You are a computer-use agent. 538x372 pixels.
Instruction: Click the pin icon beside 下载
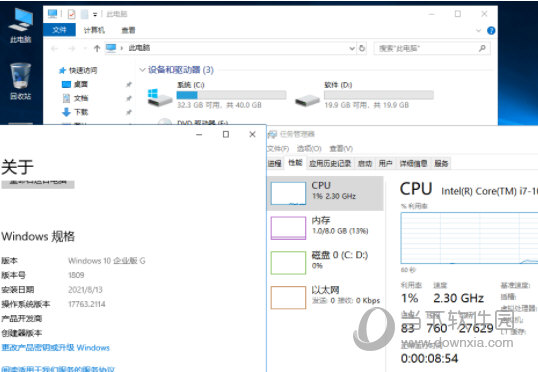click(128, 112)
